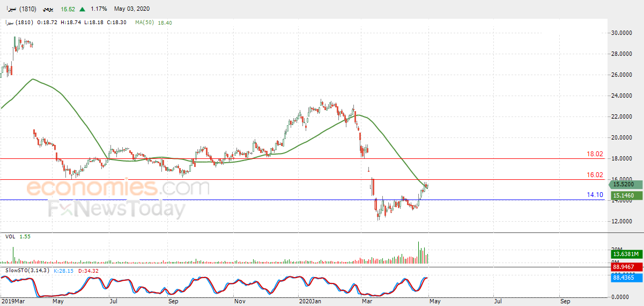Click the D:34.32 stochastic value
Viewport: 644px width, 306px height.
(89, 270)
